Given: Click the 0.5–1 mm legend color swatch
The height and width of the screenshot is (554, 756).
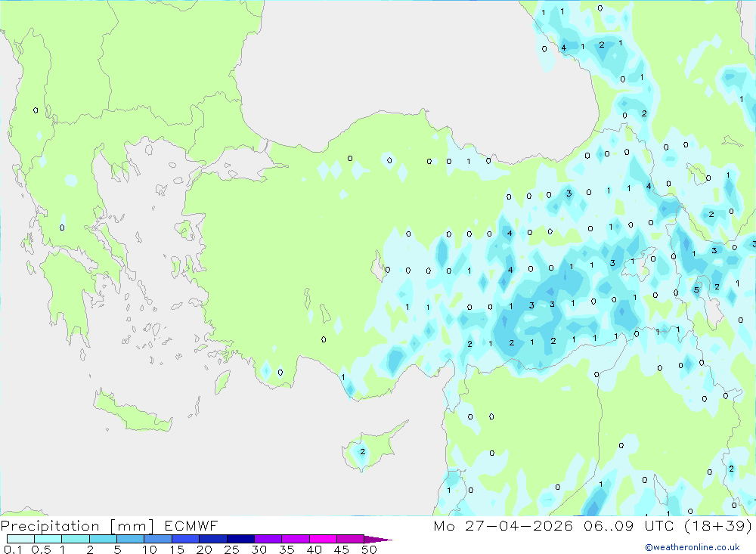Looking at the screenshot, I should click(x=48, y=539).
